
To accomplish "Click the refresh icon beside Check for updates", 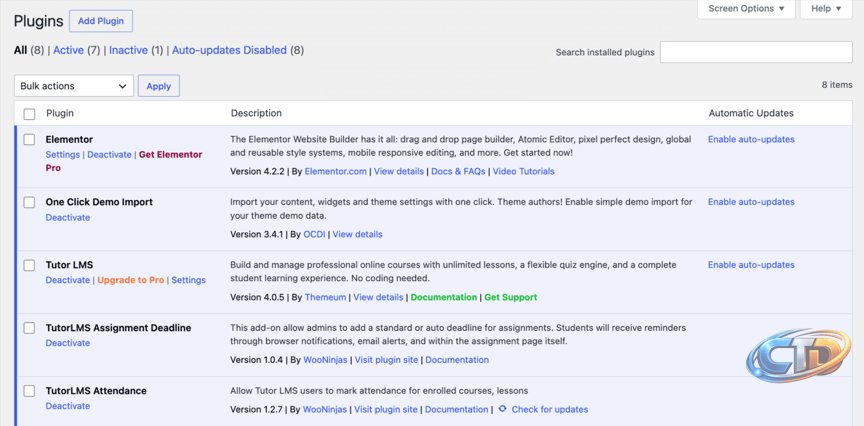I will [502, 409].
